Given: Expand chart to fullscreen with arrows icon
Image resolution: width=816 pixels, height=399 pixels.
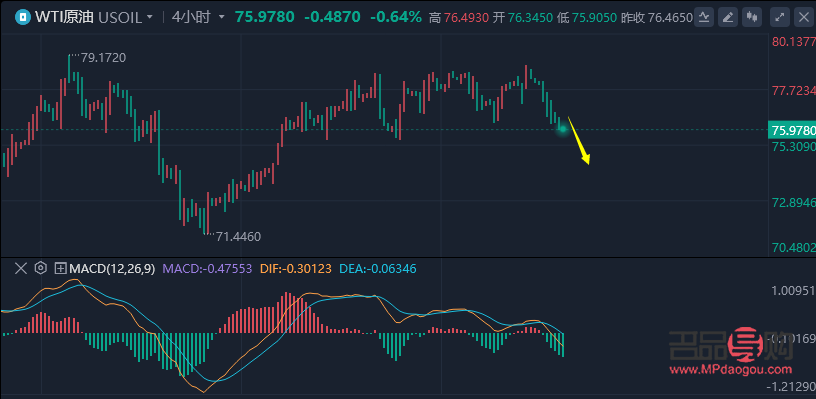Looking at the screenshot, I should [x=780, y=17].
